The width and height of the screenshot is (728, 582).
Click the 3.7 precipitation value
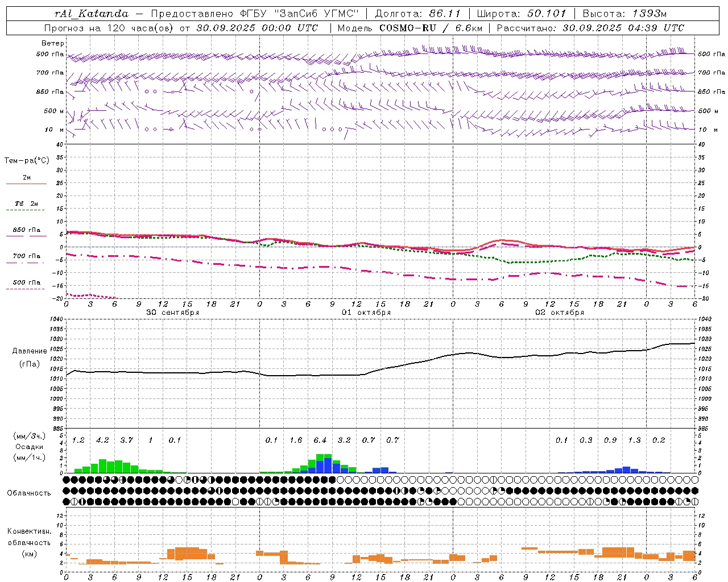coord(126,440)
